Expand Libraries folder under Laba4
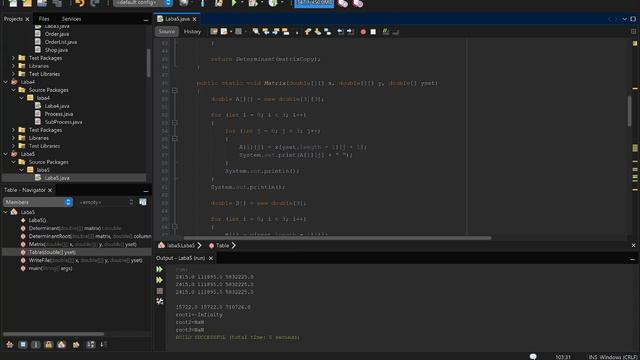This screenshot has height=360, width=640. 13,138
